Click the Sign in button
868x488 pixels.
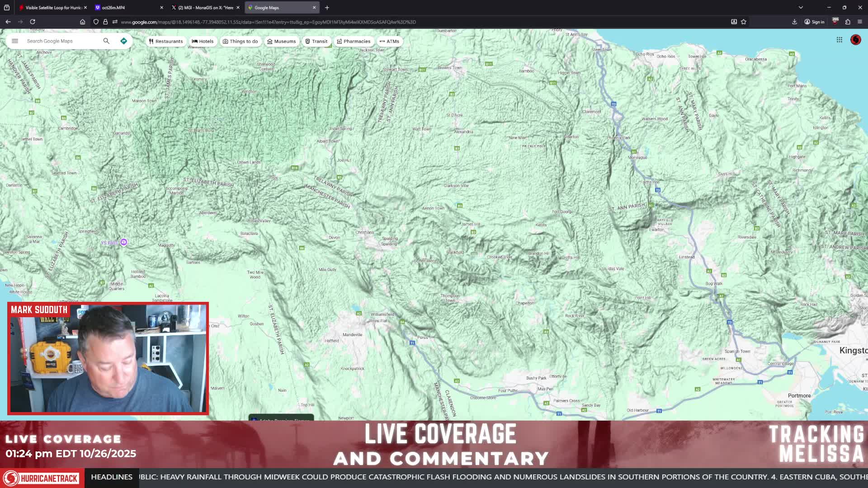pyautogui.click(x=814, y=22)
